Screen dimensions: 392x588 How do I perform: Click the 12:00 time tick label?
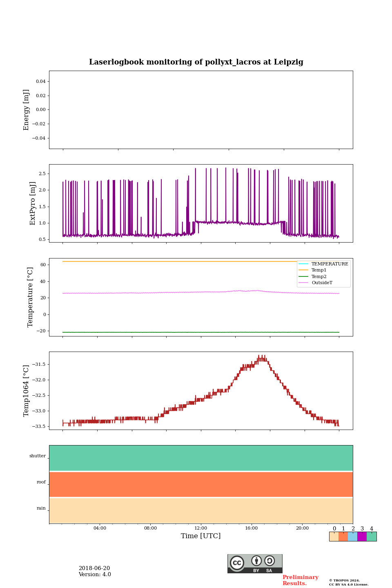click(201, 528)
